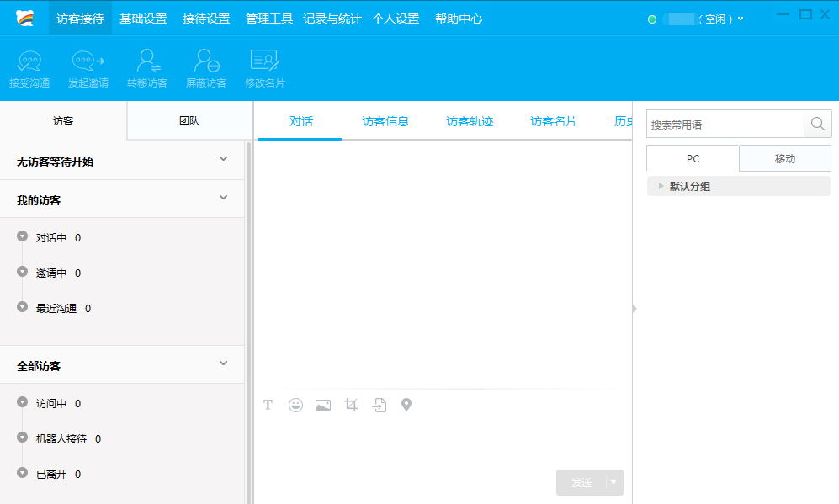Viewport: 839px width, 504px height.
Task: Click the Transfer Visitor (转移访客) icon
Action: tap(148, 61)
